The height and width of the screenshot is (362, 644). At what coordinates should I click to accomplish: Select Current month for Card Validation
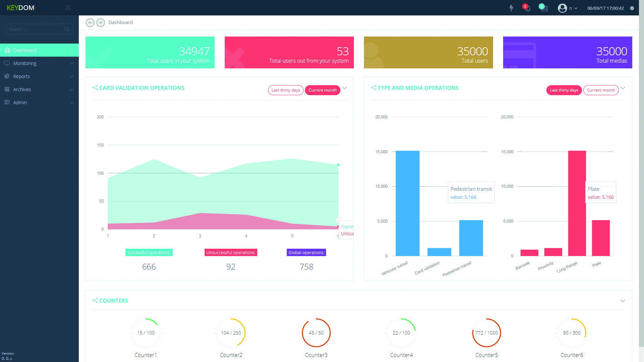322,90
